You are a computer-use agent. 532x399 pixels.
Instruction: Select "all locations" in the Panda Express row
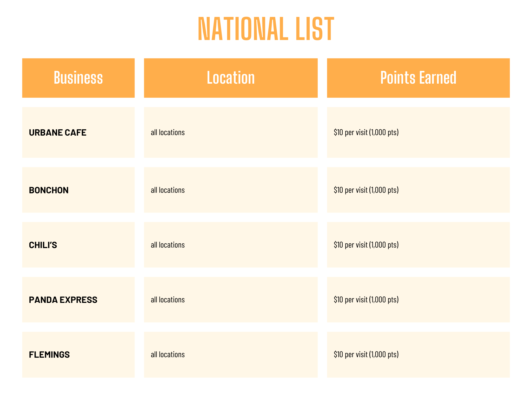(168, 300)
